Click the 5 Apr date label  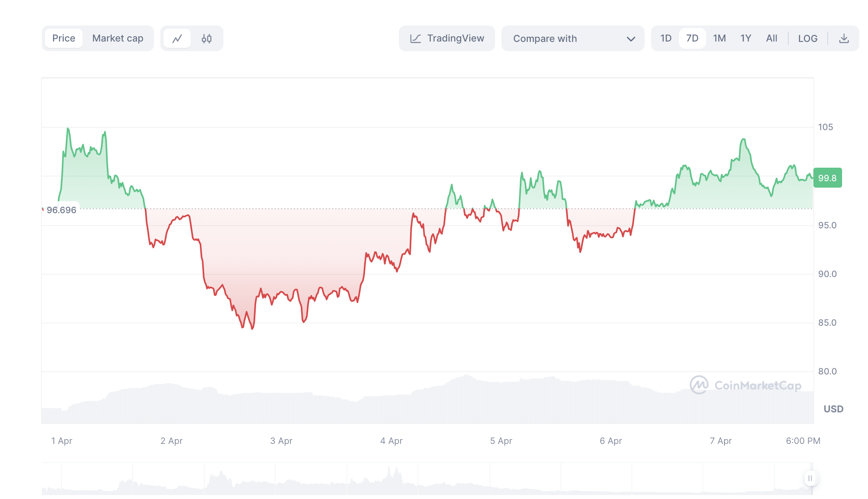coord(501,441)
